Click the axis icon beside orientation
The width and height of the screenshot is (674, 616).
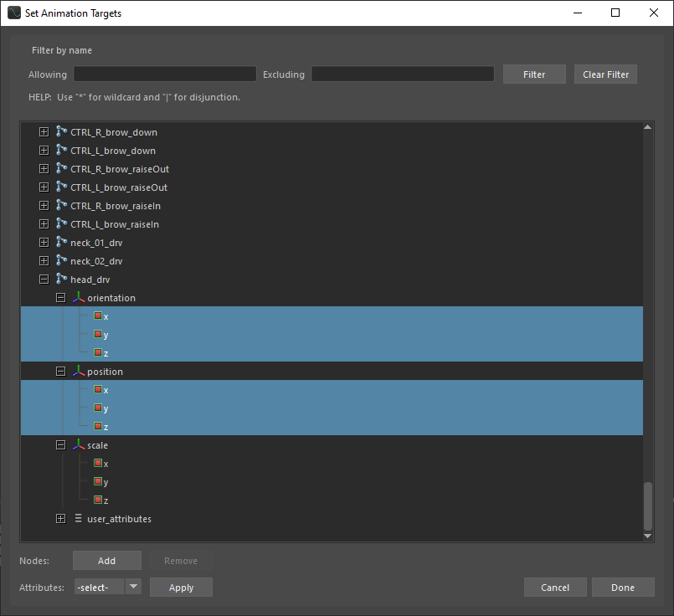pyautogui.click(x=78, y=298)
